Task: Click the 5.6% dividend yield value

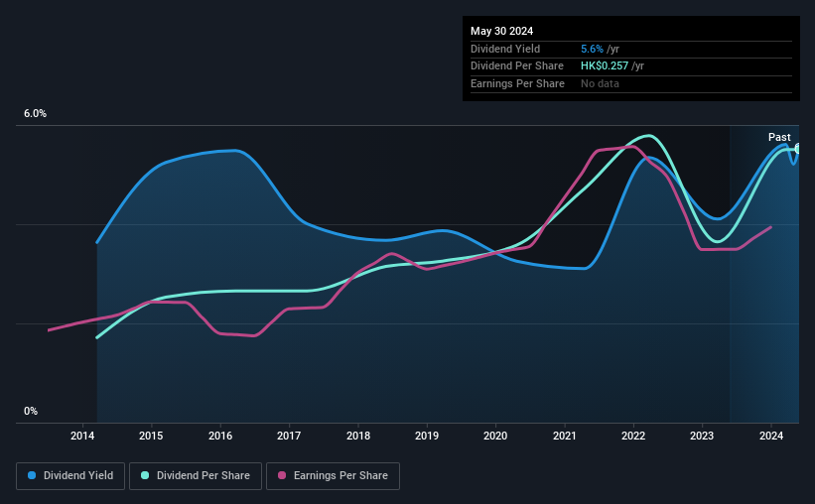Action: (x=592, y=49)
